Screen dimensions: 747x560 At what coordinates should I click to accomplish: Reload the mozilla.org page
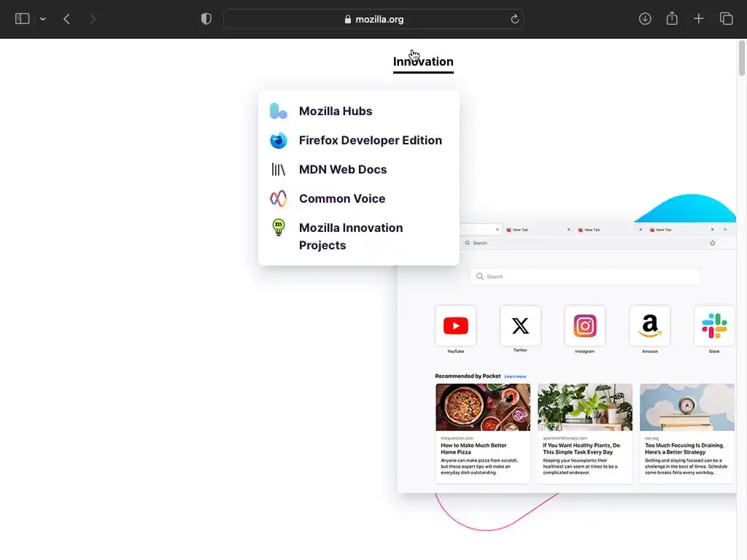514,19
